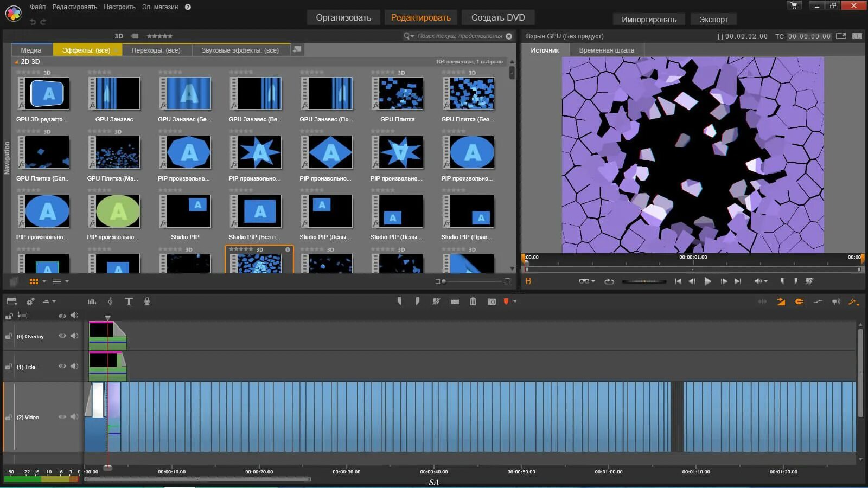The image size is (868, 488).
Task: Open the search options dropdown
Action: tap(409, 36)
